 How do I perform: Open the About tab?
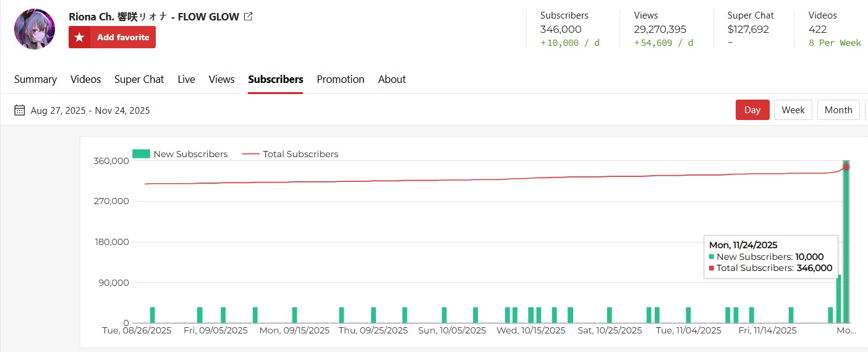(392, 79)
